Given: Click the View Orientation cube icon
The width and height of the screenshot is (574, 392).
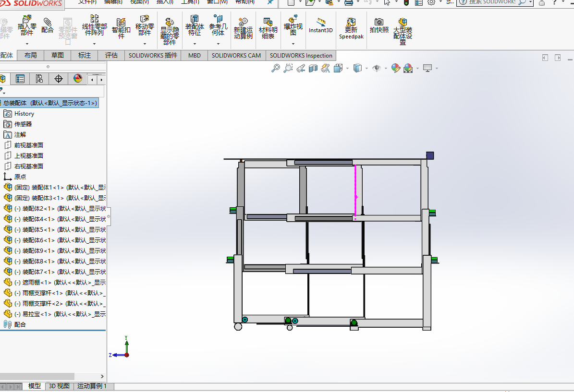Looking at the screenshot, I should click(x=338, y=68).
